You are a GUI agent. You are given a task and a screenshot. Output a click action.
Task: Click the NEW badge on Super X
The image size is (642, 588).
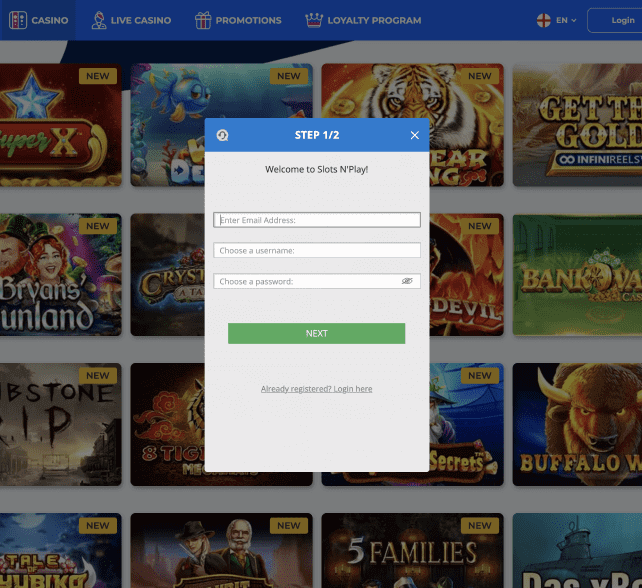[98, 76]
